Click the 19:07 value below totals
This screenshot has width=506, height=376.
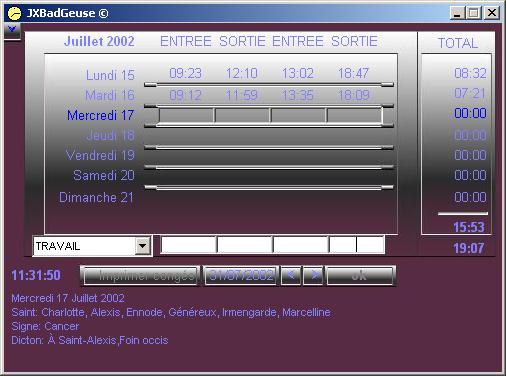click(x=469, y=248)
